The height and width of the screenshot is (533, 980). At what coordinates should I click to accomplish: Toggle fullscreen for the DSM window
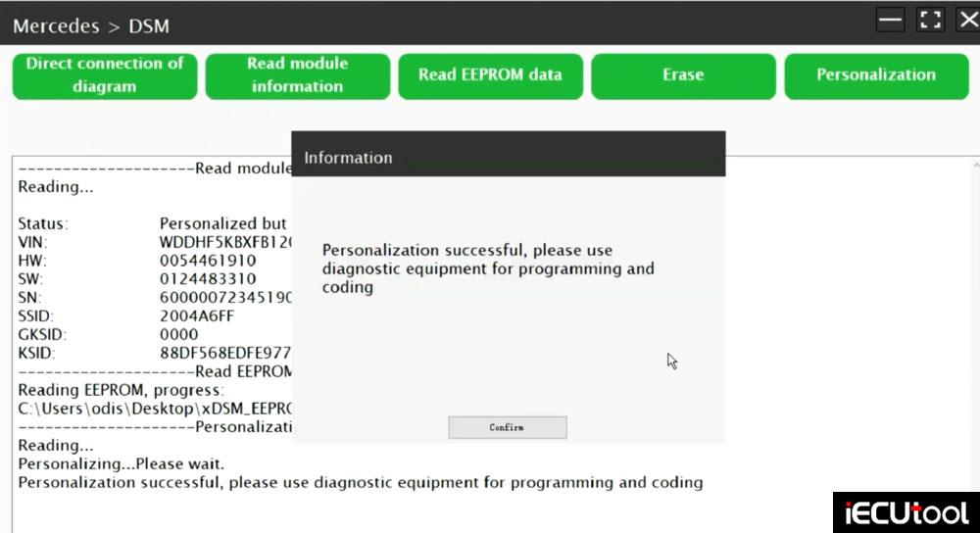[930, 20]
